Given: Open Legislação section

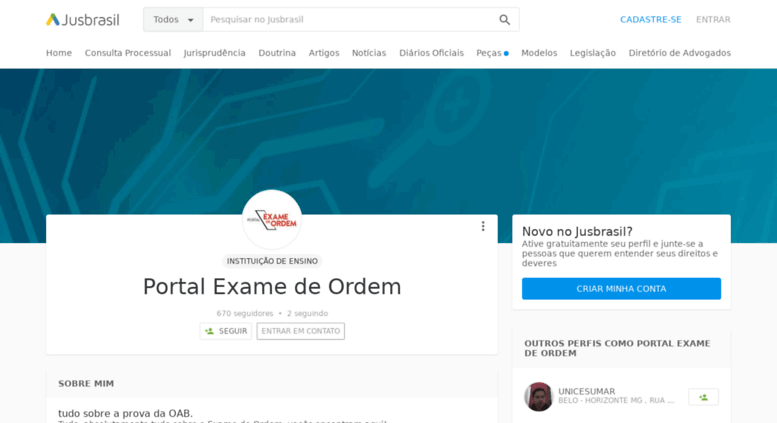Looking at the screenshot, I should (593, 53).
